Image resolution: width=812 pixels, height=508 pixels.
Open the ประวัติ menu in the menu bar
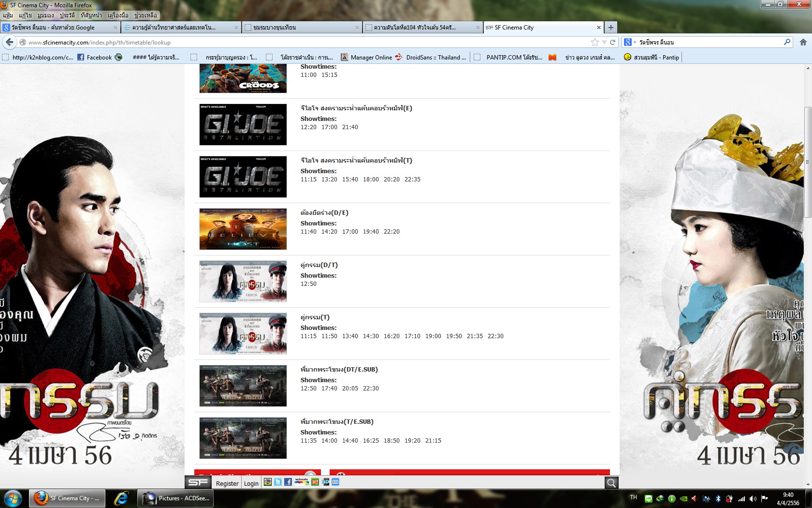tap(67, 15)
